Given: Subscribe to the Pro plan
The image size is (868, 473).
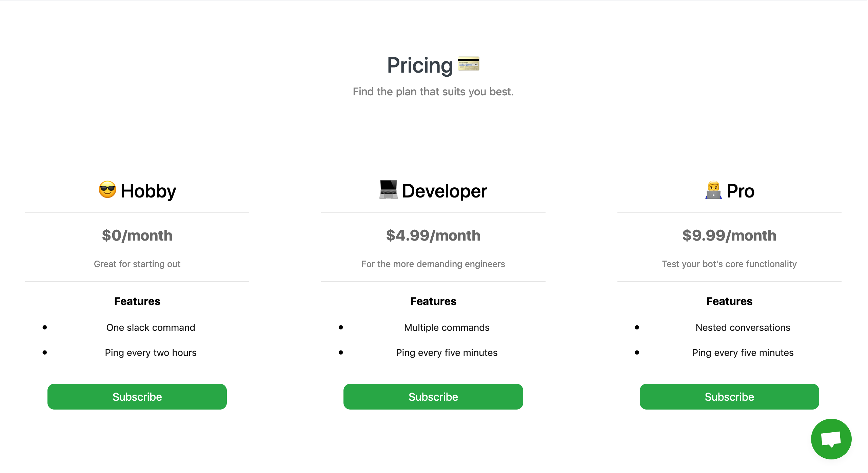Looking at the screenshot, I should coord(729,397).
